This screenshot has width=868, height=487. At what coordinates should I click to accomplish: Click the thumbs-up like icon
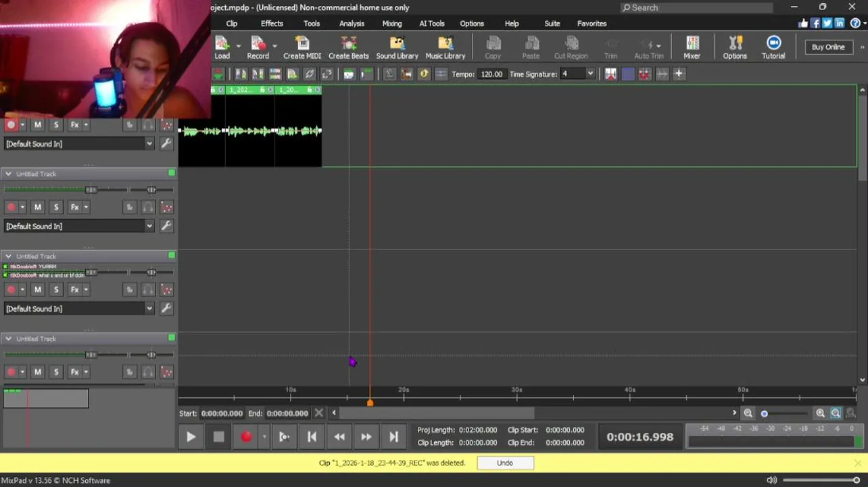pyautogui.click(x=803, y=23)
